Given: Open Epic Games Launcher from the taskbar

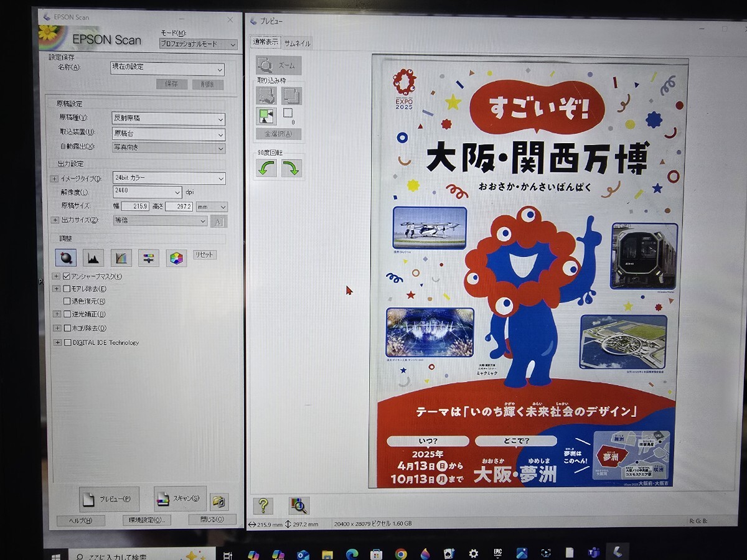Looking at the screenshot, I should click(498, 553).
